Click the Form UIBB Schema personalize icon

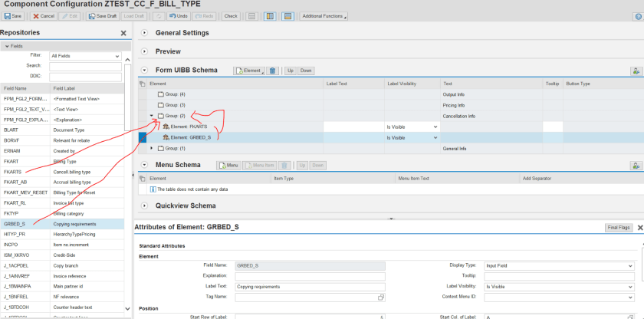(635, 71)
